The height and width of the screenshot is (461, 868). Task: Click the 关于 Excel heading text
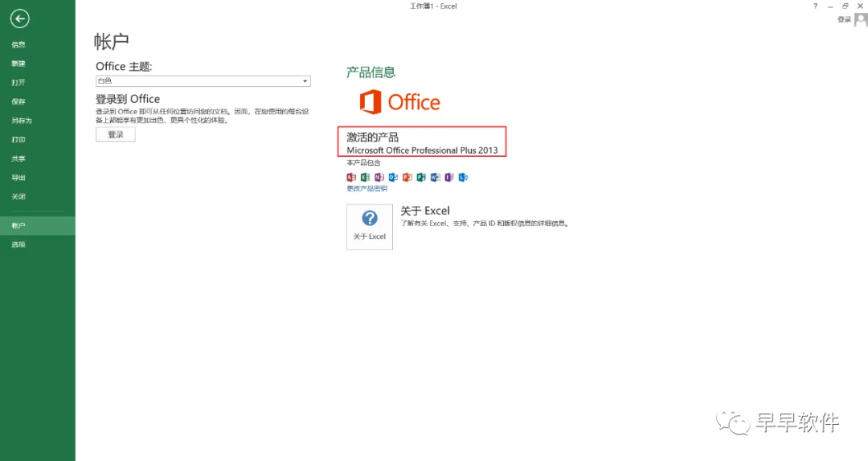tap(425, 211)
